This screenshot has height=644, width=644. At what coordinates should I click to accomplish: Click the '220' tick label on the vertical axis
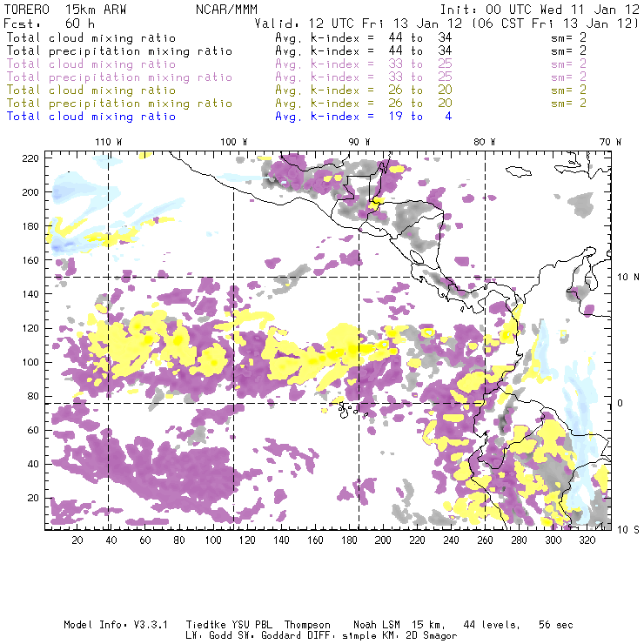pos(30,158)
